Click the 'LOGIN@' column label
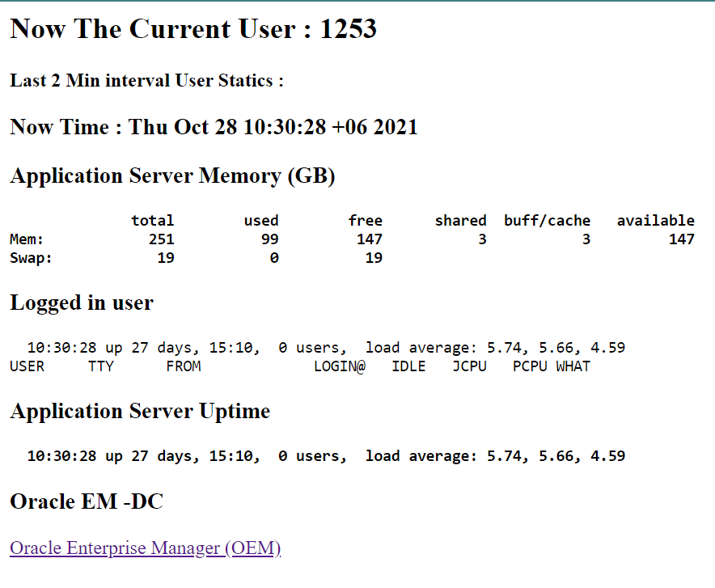The width and height of the screenshot is (715, 588). (340, 366)
